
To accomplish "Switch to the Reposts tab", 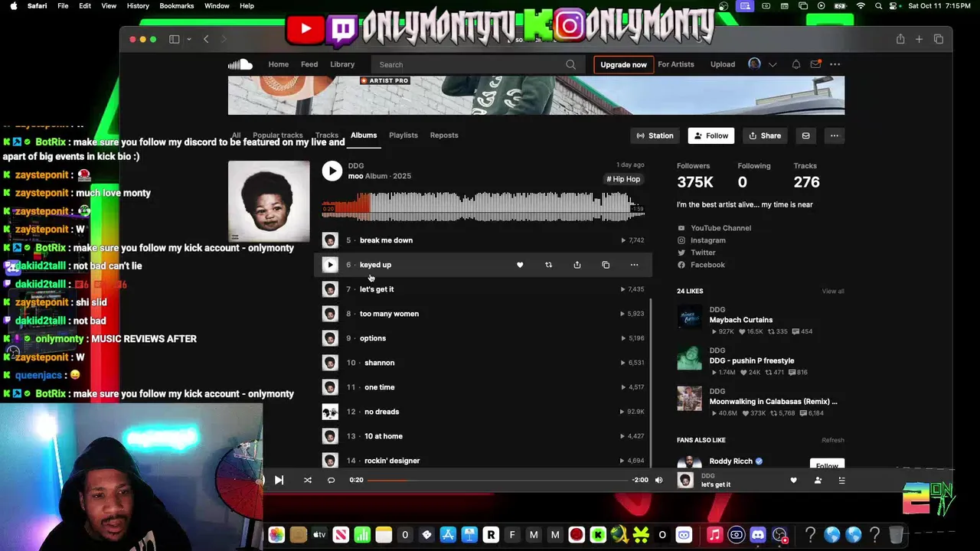I will [x=444, y=135].
